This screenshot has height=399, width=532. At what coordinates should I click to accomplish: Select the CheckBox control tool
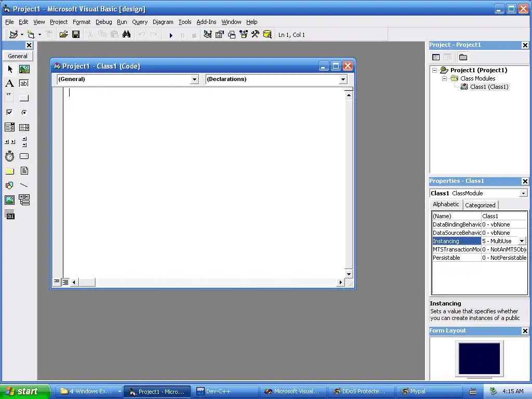click(10, 112)
